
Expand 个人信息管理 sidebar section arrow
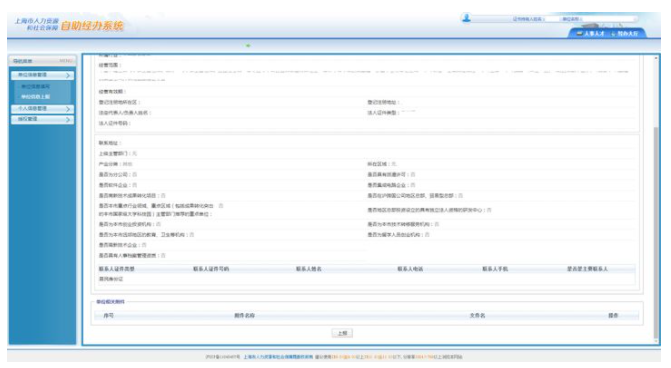(68, 109)
